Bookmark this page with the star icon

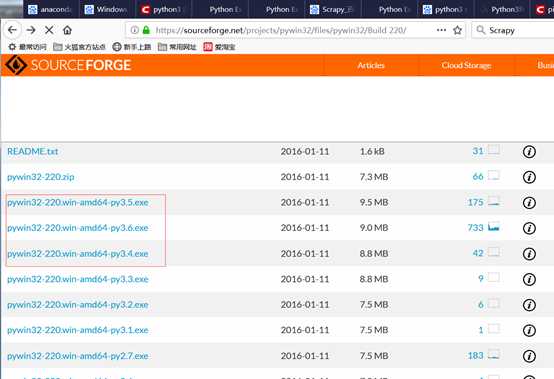[x=458, y=30]
